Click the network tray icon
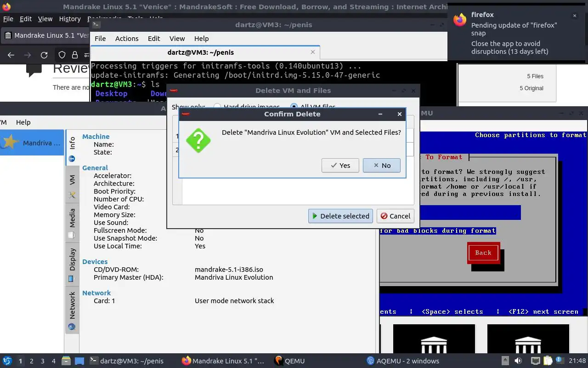Image resolution: width=588 pixels, height=368 pixels. (x=535, y=361)
